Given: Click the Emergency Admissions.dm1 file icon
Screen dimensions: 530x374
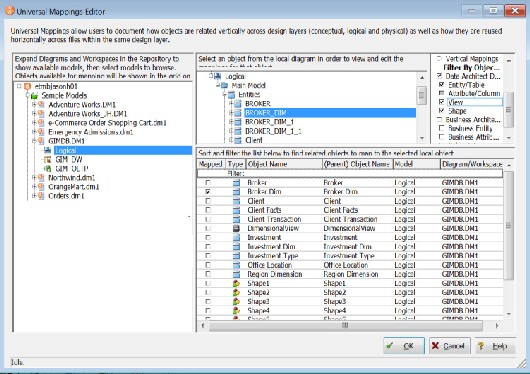Looking at the screenshot, I should [41, 132].
